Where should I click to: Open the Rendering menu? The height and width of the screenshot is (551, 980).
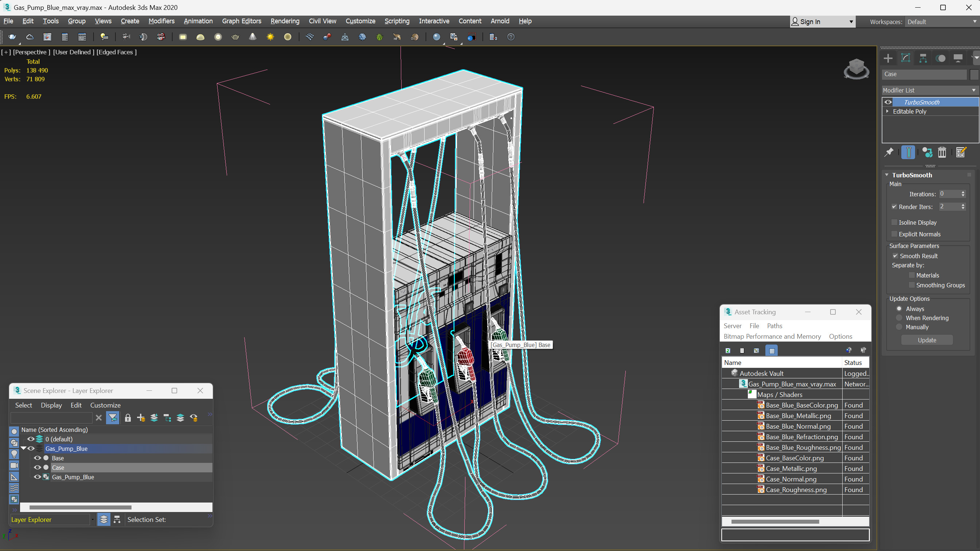tap(285, 21)
